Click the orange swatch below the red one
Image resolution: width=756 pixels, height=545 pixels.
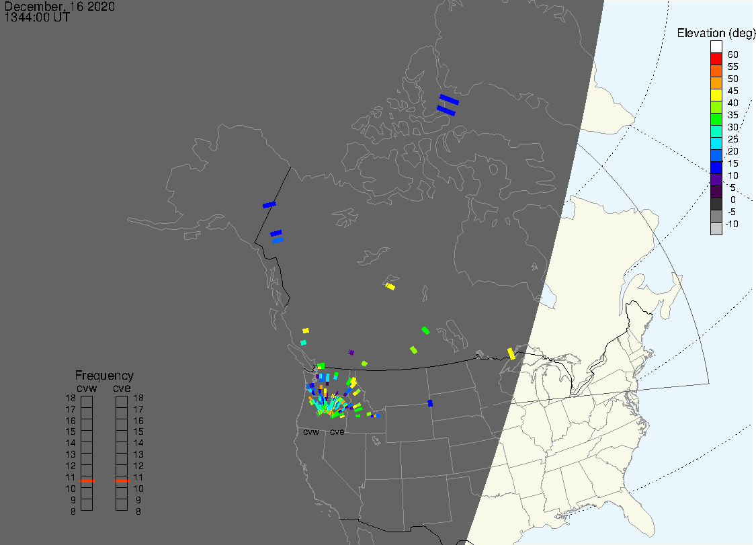(716, 71)
